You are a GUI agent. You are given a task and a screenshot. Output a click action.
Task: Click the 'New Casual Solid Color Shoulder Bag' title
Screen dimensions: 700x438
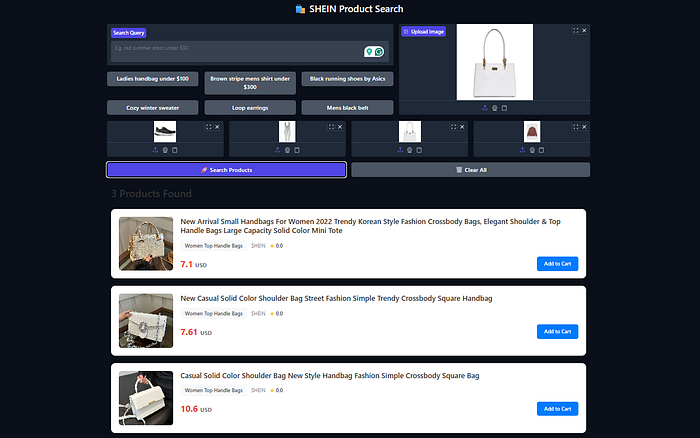pyautogui.click(x=336, y=298)
